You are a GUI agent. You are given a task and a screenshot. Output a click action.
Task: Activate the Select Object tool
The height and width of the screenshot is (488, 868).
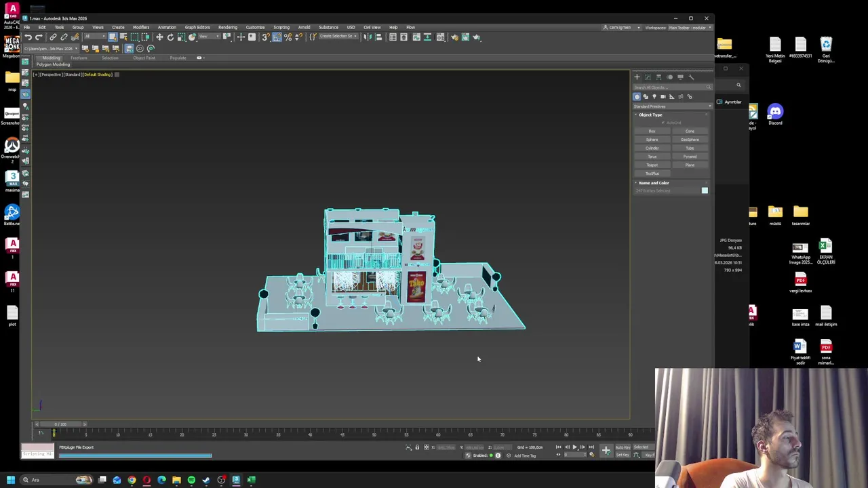click(113, 37)
